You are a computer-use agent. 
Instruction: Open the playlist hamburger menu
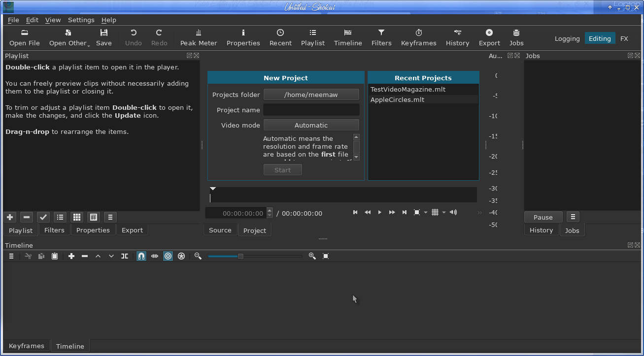[110, 217]
